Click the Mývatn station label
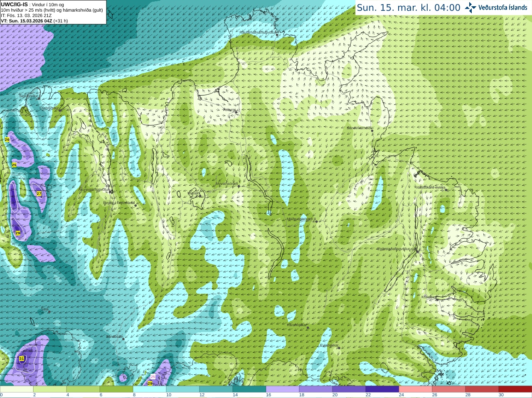This screenshot has width=532, height=398. click(194, 193)
